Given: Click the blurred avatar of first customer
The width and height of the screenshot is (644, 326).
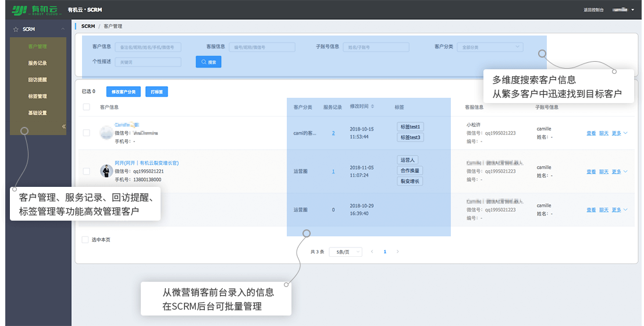Looking at the screenshot, I should (x=106, y=133).
